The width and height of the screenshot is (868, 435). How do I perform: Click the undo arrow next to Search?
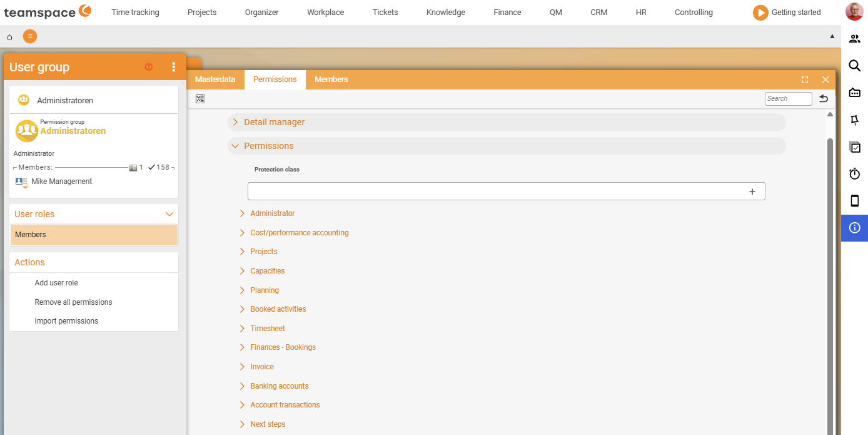(x=824, y=99)
